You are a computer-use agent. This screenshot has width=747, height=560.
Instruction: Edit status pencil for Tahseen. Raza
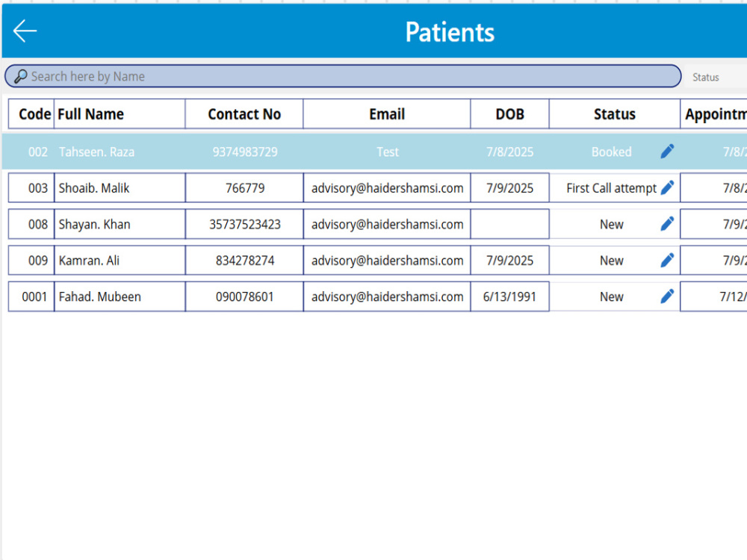coord(667,152)
